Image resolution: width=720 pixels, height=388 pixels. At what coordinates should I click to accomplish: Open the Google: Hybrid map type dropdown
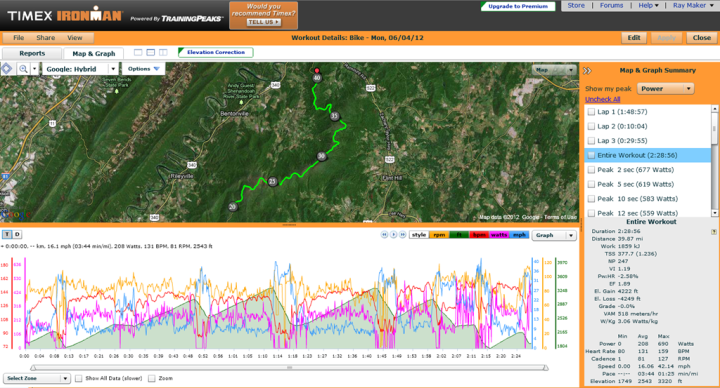pyautogui.click(x=80, y=69)
